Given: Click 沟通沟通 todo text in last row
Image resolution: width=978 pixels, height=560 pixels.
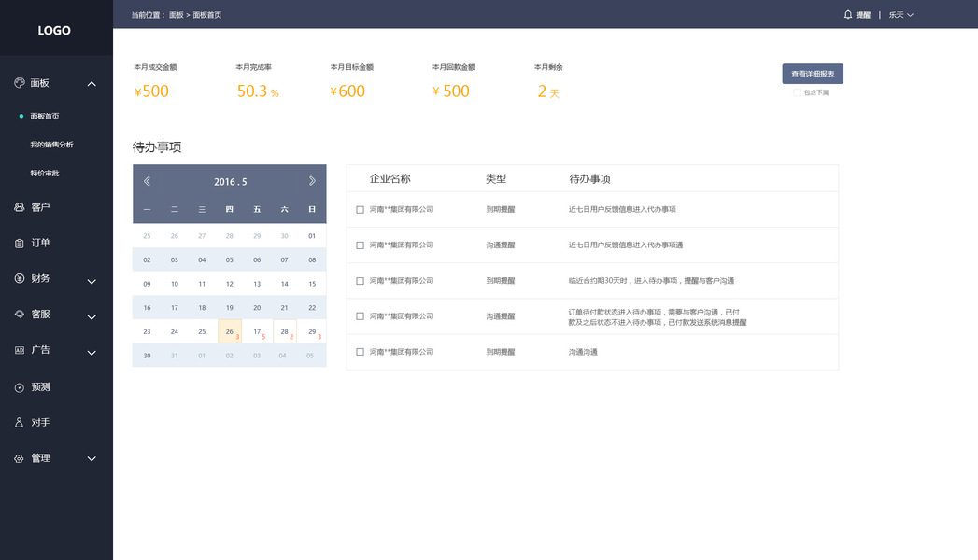Looking at the screenshot, I should pyautogui.click(x=583, y=352).
